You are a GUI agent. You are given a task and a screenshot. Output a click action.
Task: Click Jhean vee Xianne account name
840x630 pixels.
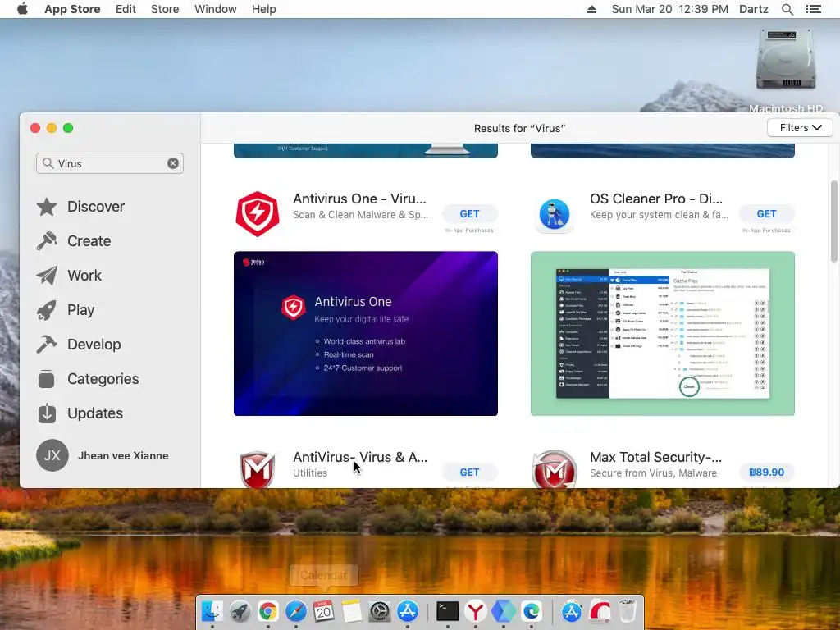[x=123, y=455]
